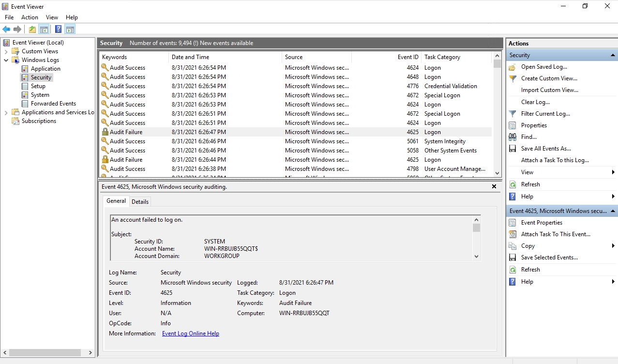Viewport: 618px width, 364px height.
Task: Expand the Custom Views tree node
Action: pos(6,51)
